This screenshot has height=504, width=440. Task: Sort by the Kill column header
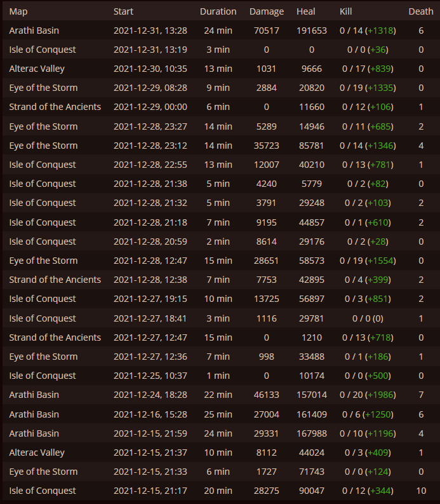coord(345,11)
